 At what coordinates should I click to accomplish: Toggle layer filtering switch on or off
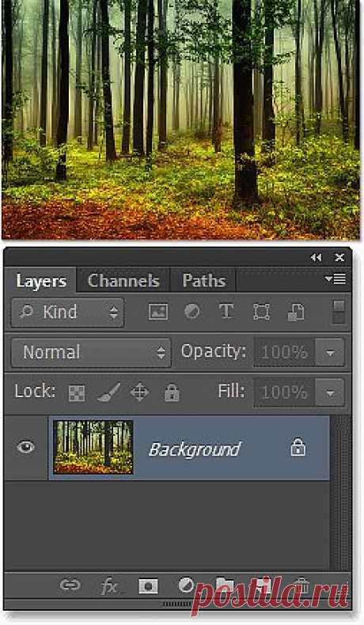click(x=339, y=312)
